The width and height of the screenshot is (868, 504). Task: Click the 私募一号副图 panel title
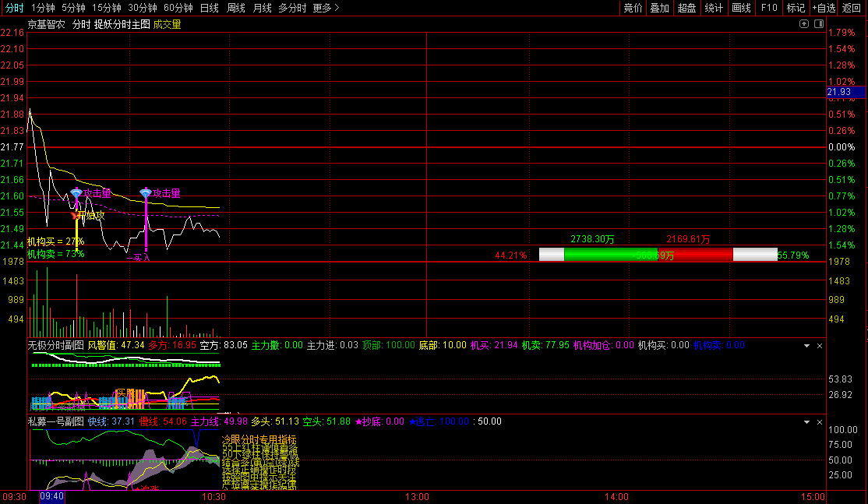(56, 421)
